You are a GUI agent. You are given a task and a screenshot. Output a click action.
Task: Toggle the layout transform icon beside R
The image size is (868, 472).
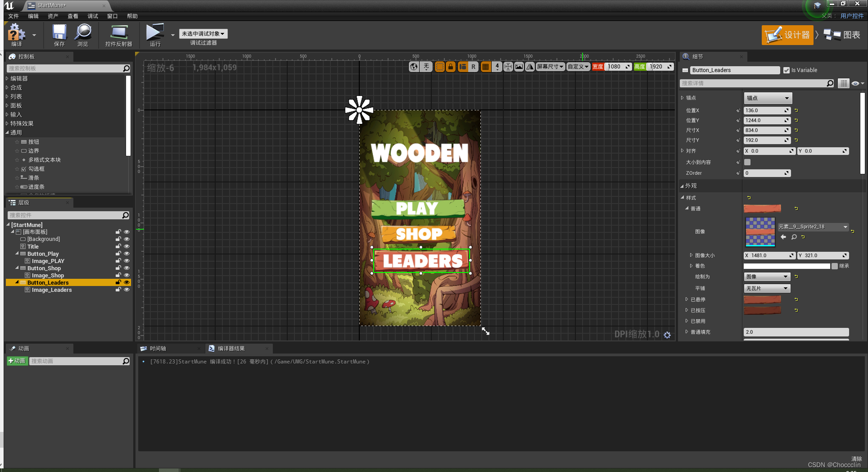pos(463,67)
